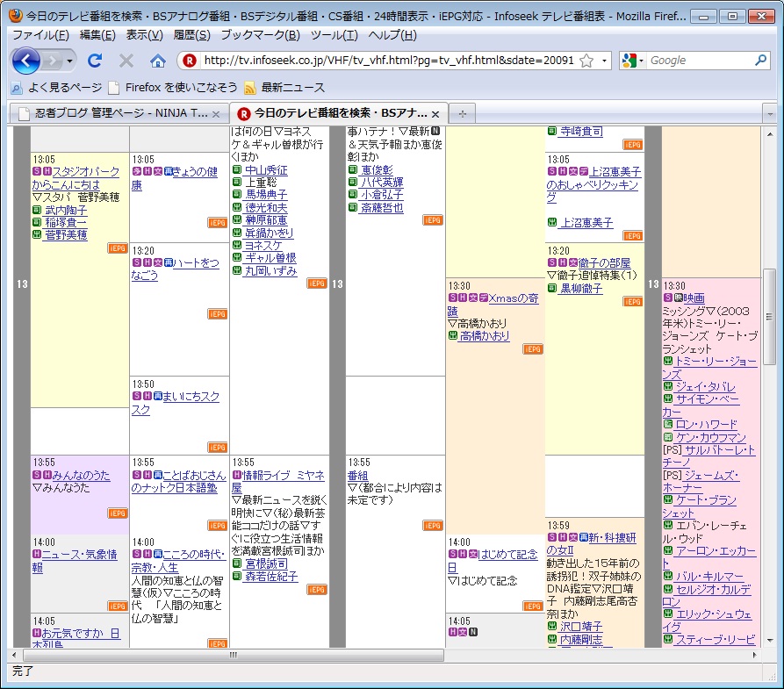The width and height of the screenshot is (784, 689).
Task: Open the Google search engine selector
Action: [632, 61]
